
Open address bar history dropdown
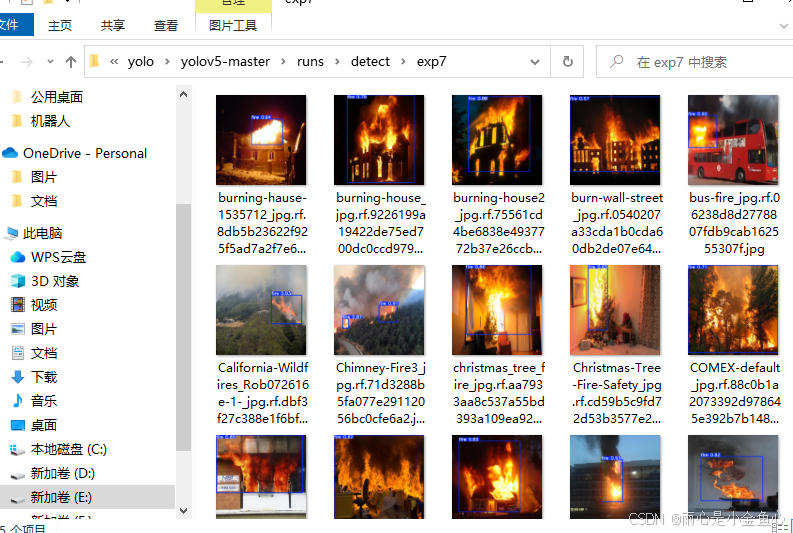pos(535,62)
